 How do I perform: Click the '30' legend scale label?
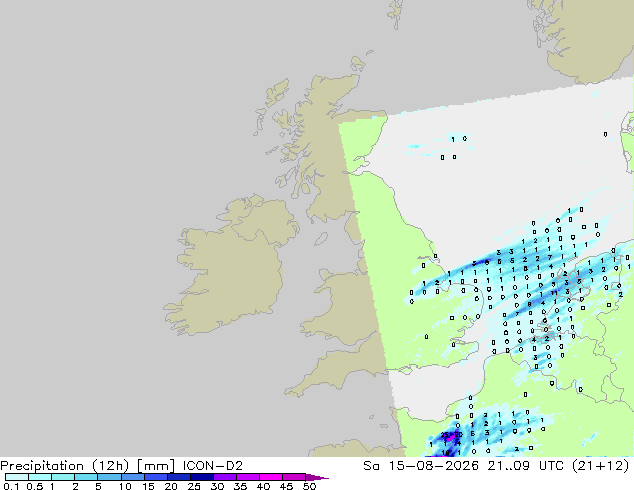pyautogui.click(x=217, y=486)
